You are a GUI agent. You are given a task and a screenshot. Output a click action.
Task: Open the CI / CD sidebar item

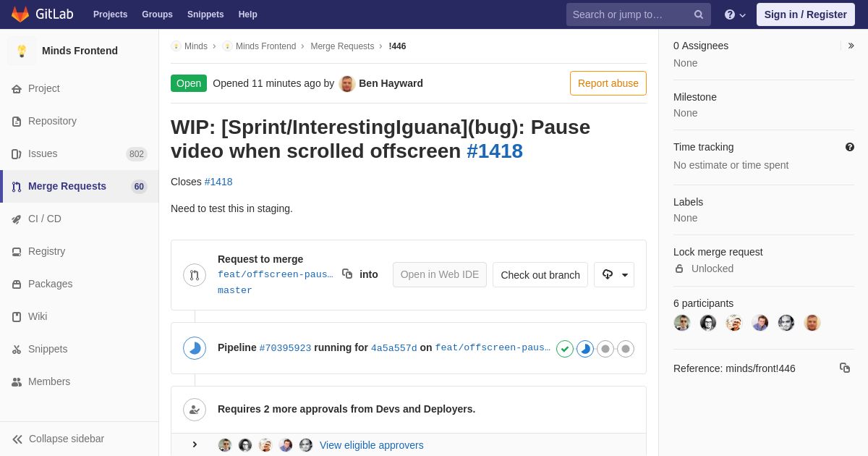(x=80, y=219)
